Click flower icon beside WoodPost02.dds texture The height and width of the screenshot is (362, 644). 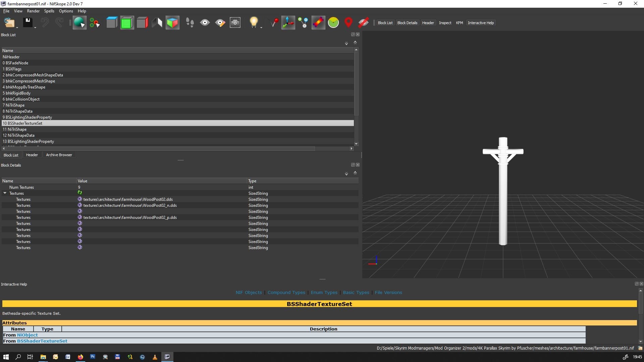(80, 199)
